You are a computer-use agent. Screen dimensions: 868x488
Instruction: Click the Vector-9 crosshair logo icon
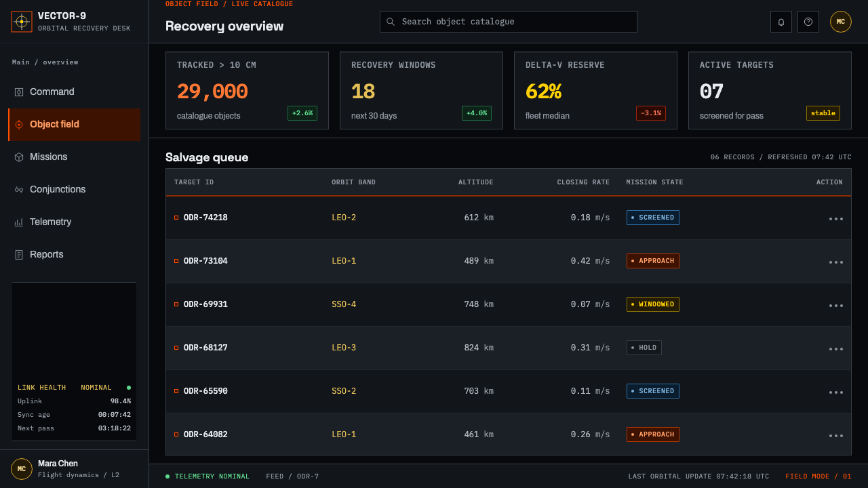pos(22,22)
